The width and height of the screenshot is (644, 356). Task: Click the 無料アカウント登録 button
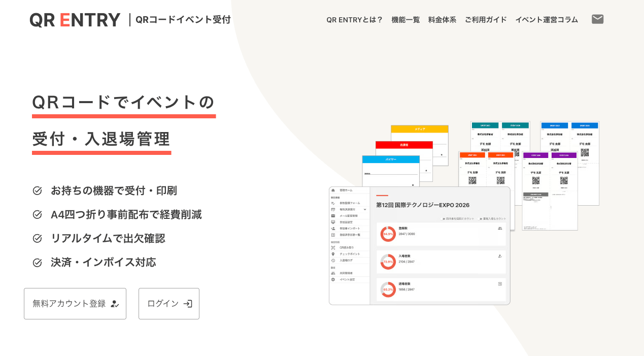tap(75, 304)
